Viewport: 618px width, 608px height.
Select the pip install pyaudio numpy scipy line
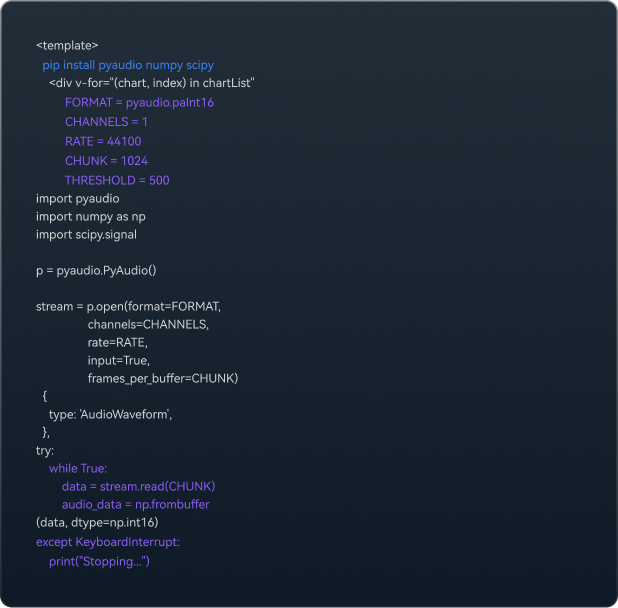click(x=128, y=65)
